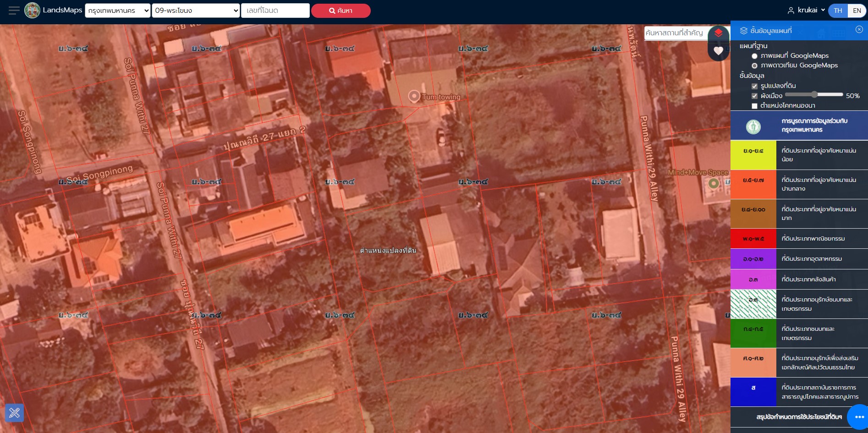Open favorites with the heart icon

coord(718,51)
